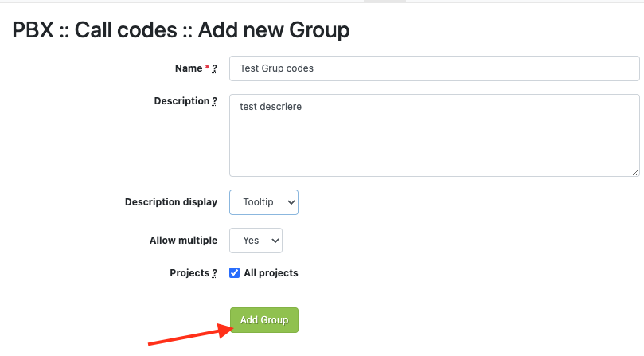Open the Description display Tooltip dropdown
Viewport: 644px width, 356px height.
click(x=263, y=202)
